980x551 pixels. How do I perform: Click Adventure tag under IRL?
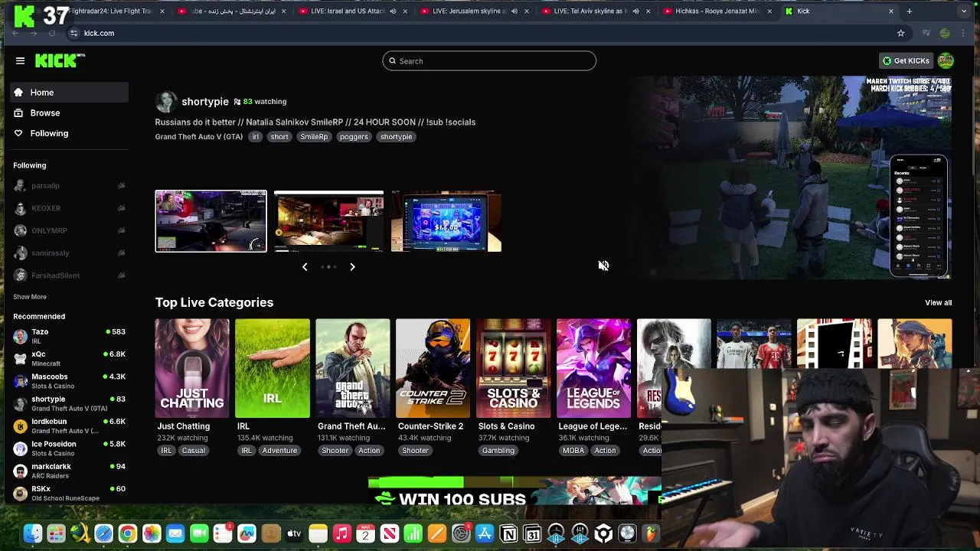point(279,451)
